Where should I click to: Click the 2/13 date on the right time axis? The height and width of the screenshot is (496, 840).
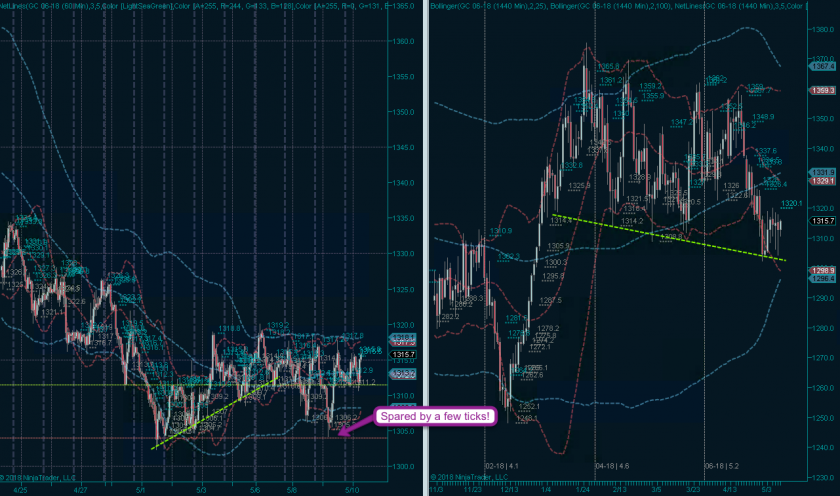pos(620,490)
